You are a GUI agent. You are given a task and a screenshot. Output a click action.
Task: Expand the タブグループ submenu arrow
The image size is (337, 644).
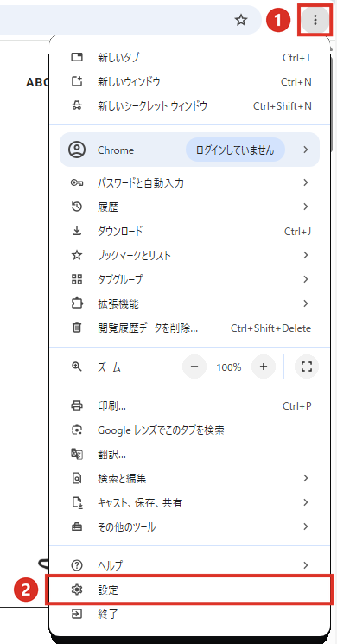[x=305, y=280]
